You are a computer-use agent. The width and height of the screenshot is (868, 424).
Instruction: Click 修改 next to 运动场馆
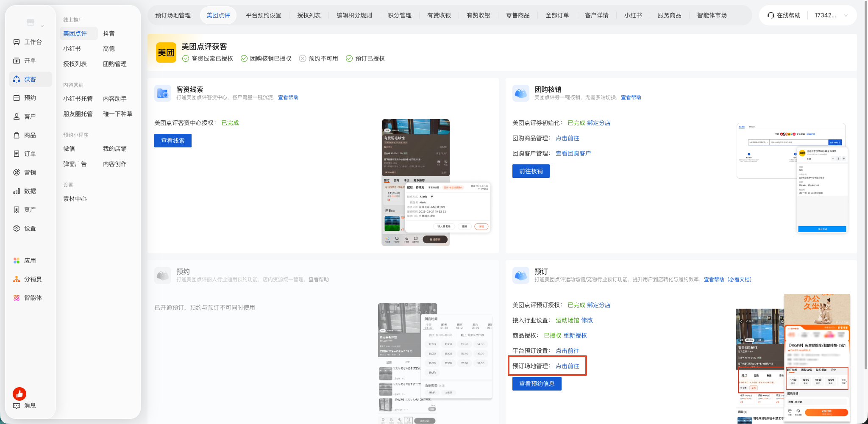pos(587,320)
